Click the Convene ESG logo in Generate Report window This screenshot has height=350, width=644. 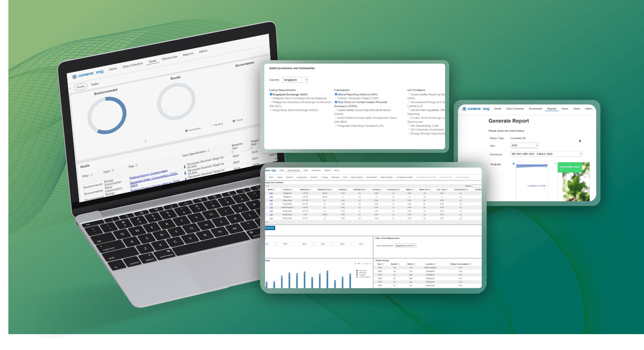476,109
